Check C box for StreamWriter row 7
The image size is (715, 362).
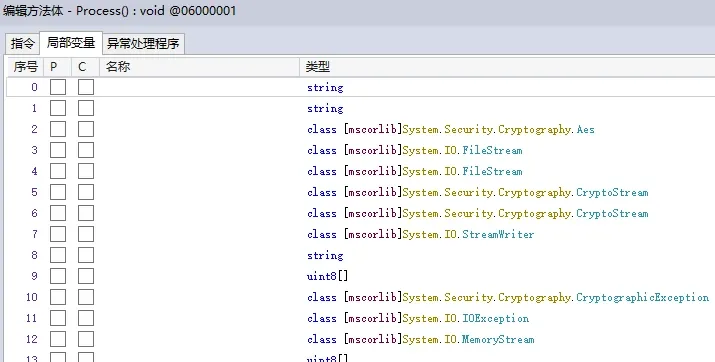click(86, 234)
